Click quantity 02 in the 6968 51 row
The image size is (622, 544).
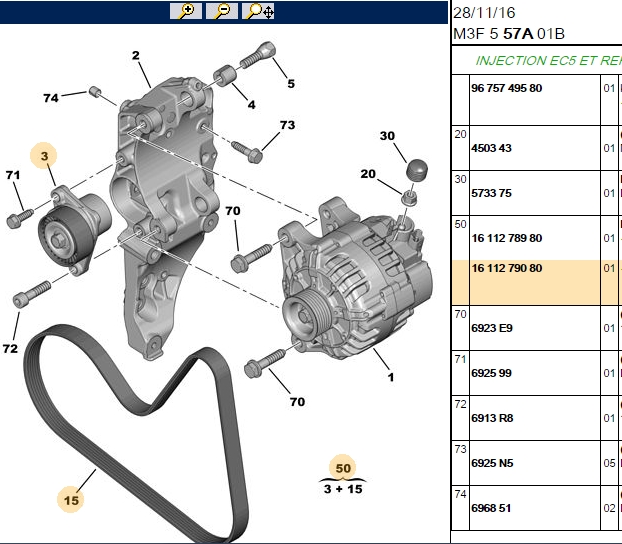click(609, 508)
